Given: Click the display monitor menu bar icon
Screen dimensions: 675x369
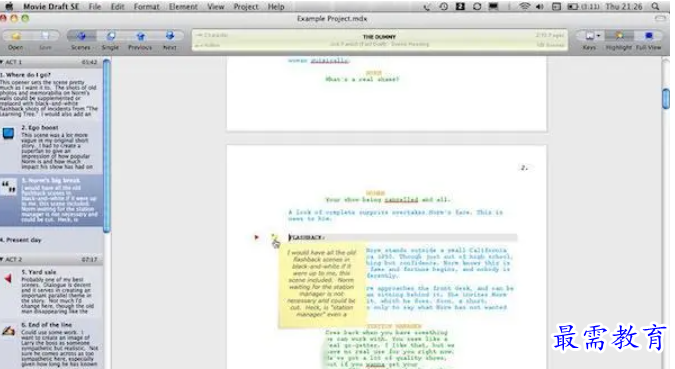Looking at the screenshot, I should tap(493, 6).
